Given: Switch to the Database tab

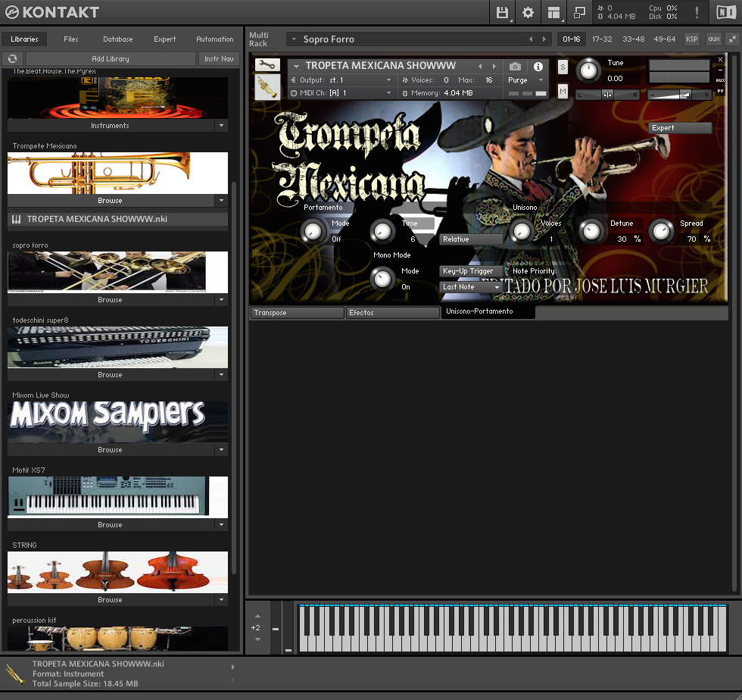Looking at the screenshot, I should pyautogui.click(x=118, y=39).
